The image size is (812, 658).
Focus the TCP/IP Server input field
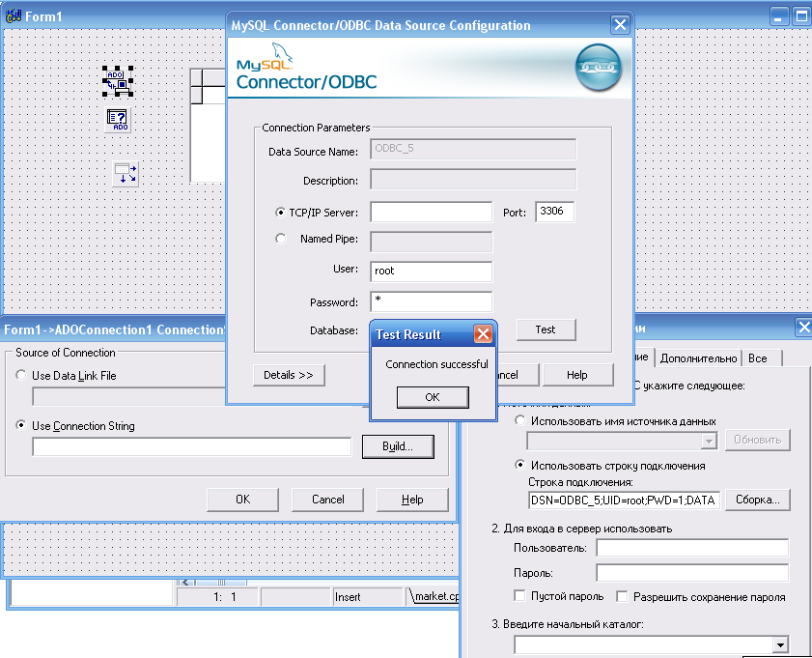[431, 212]
